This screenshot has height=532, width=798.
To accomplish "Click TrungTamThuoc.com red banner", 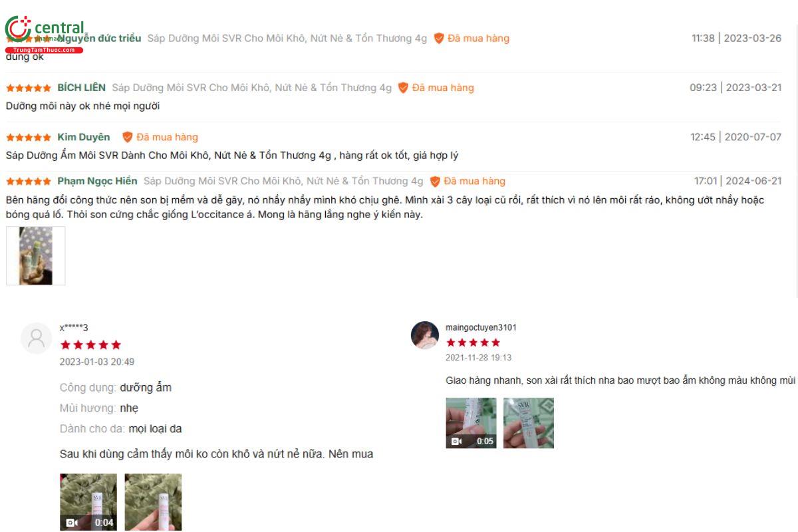I will [x=44, y=50].
